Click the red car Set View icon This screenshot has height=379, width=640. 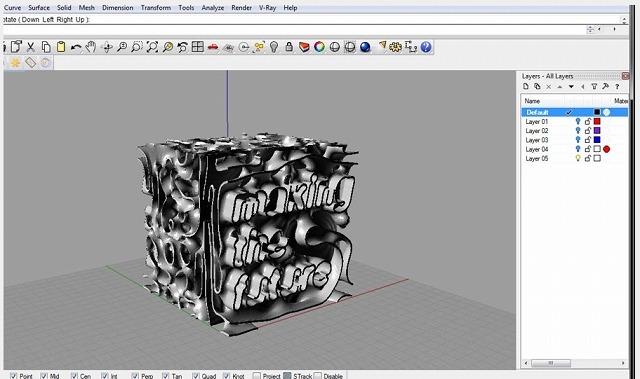coord(213,47)
